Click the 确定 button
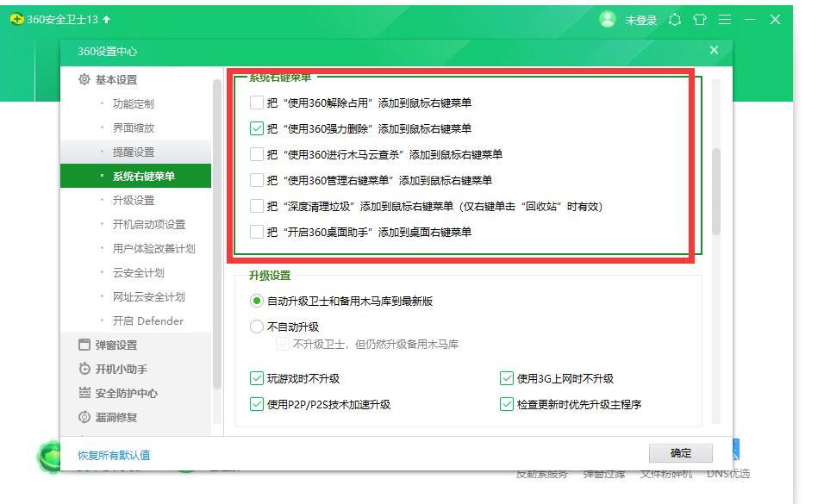 click(x=681, y=453)
